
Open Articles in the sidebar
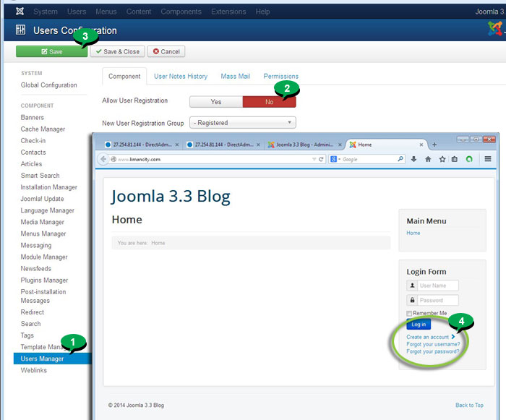(31, 164)
